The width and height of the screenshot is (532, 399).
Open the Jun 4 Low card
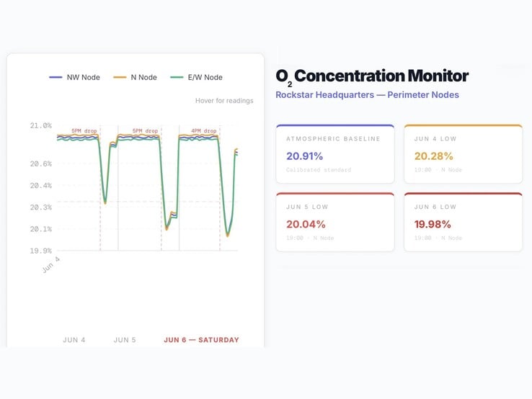click(463, 154)
